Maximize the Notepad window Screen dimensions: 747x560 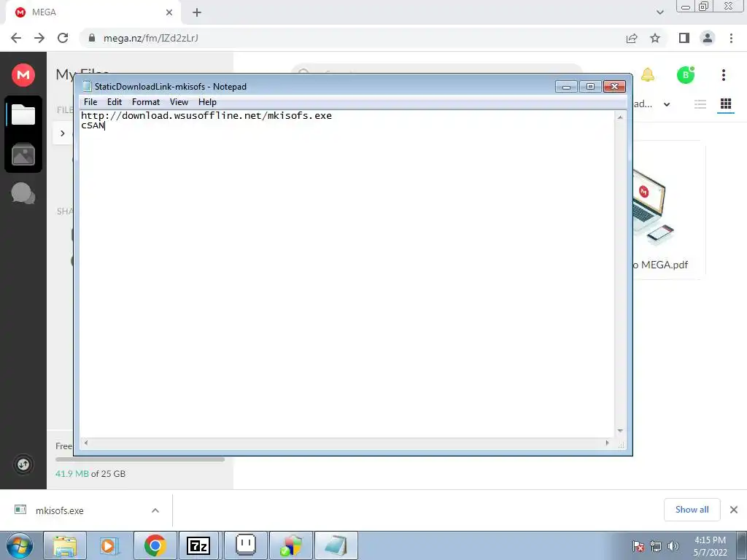pyautogui.click(x=590, y=87)
